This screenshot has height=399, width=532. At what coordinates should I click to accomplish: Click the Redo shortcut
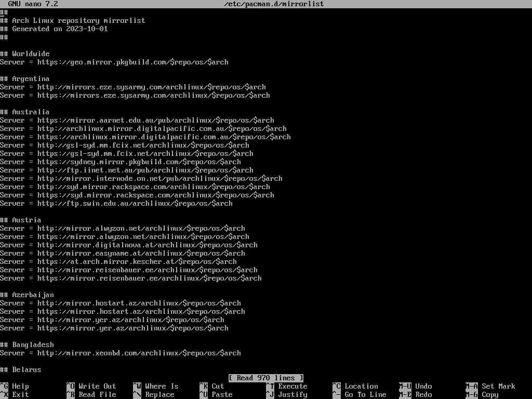point(416,395)
